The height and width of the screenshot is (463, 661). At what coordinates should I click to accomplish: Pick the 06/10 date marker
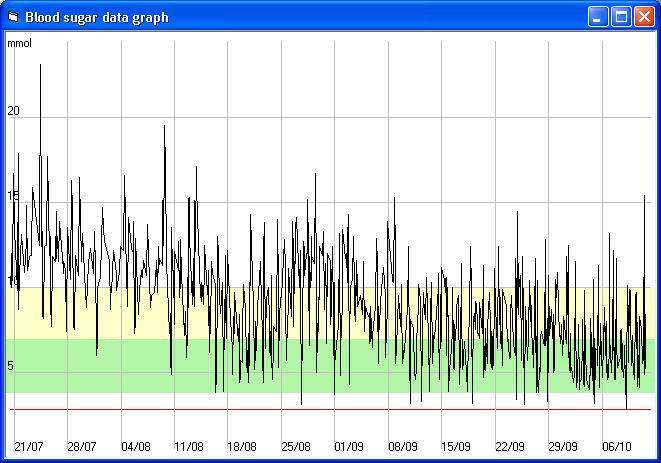coord(617,447)
